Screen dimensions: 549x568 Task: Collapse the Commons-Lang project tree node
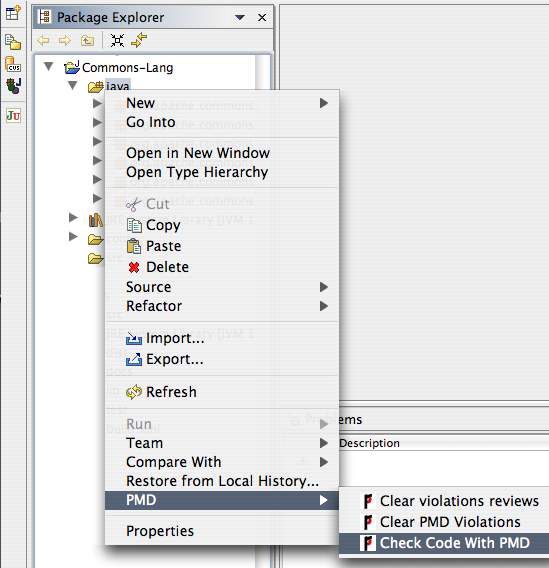click(x=49, y=67)
